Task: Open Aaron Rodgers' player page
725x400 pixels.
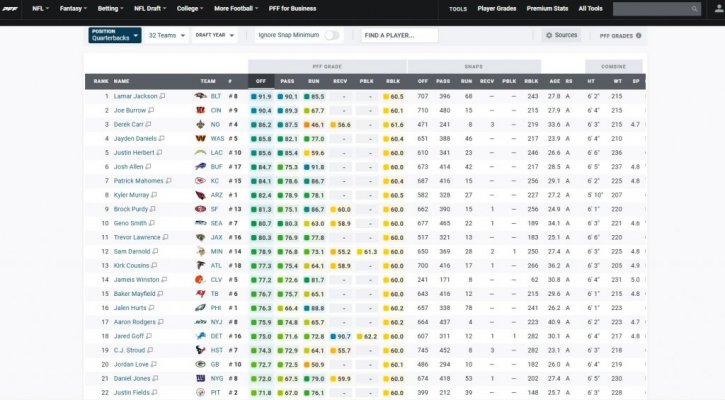Action: pyautogui.click(x=135, y=322)
